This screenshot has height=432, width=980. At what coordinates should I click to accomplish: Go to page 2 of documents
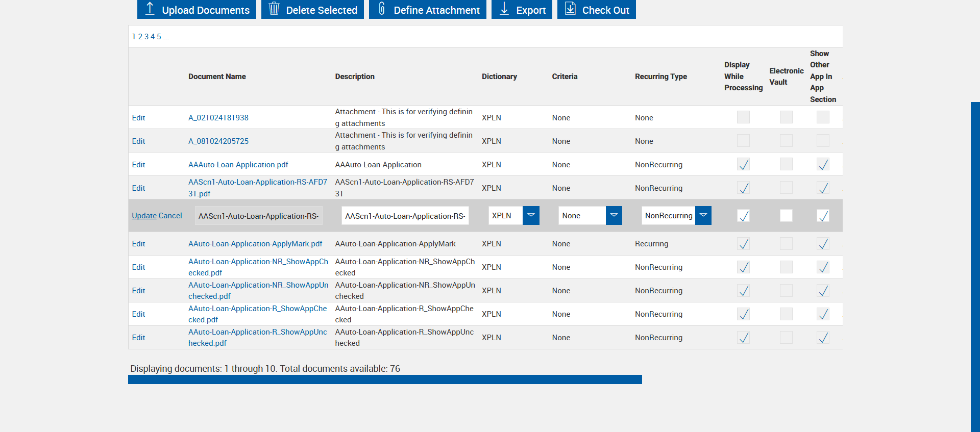pyautogui.click(x=140, y=37)
